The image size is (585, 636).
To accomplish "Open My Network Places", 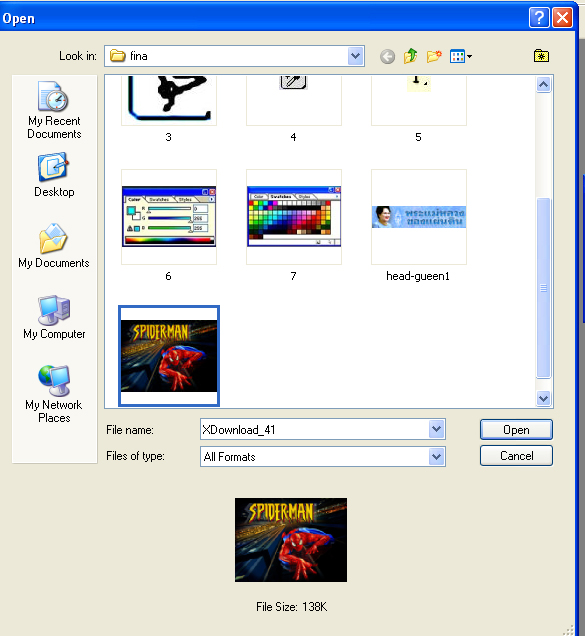I will click(54, 394).
